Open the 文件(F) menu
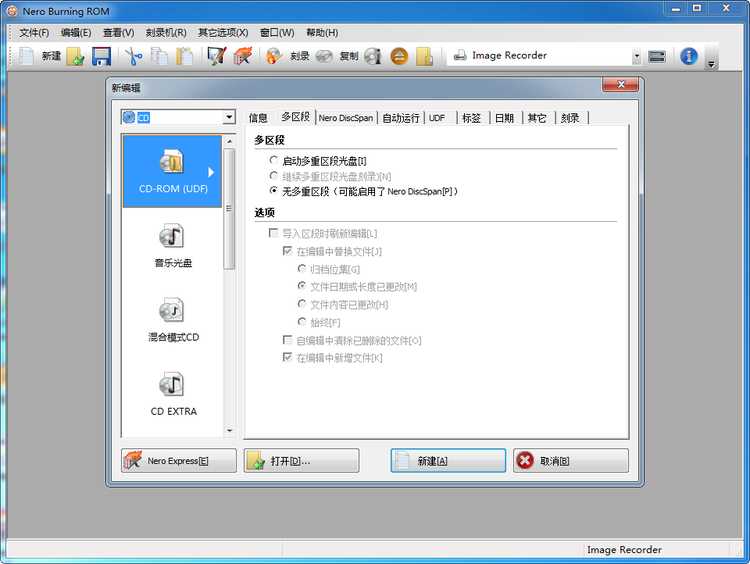Viewport: 750px width, 564px height. coord(33,33)
